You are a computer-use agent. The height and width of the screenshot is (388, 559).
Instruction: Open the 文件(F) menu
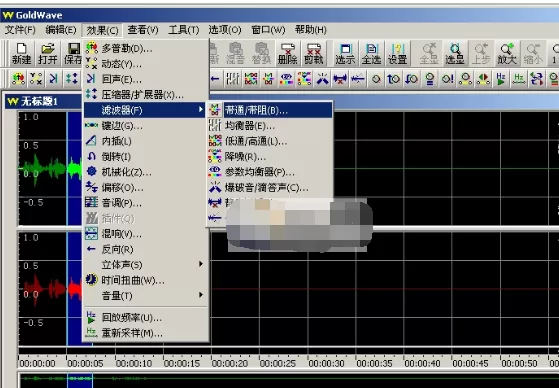20,30
